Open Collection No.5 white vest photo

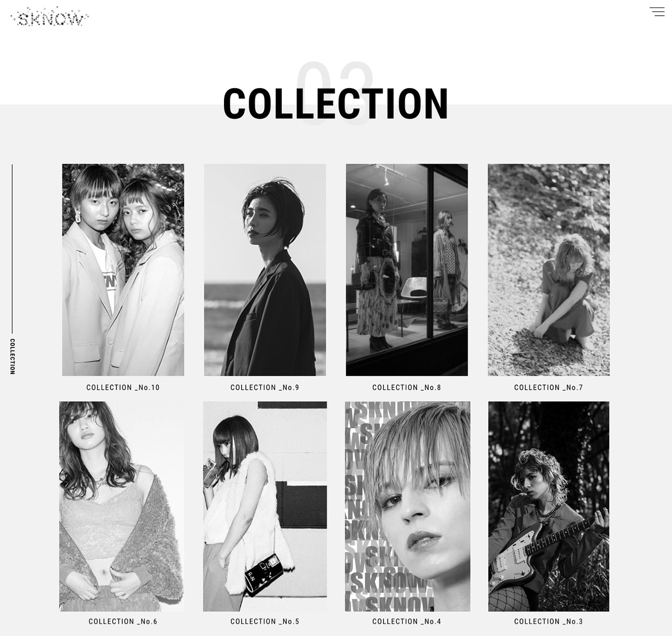pos(265,506)
